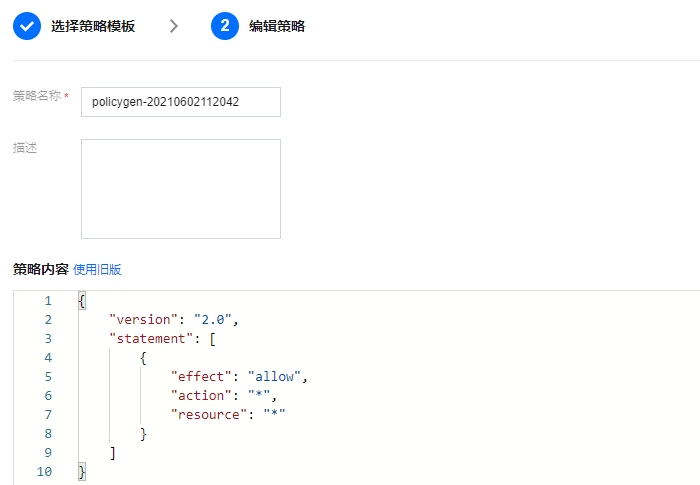Click the 策略内容 section heading

(x=41, y=269)
